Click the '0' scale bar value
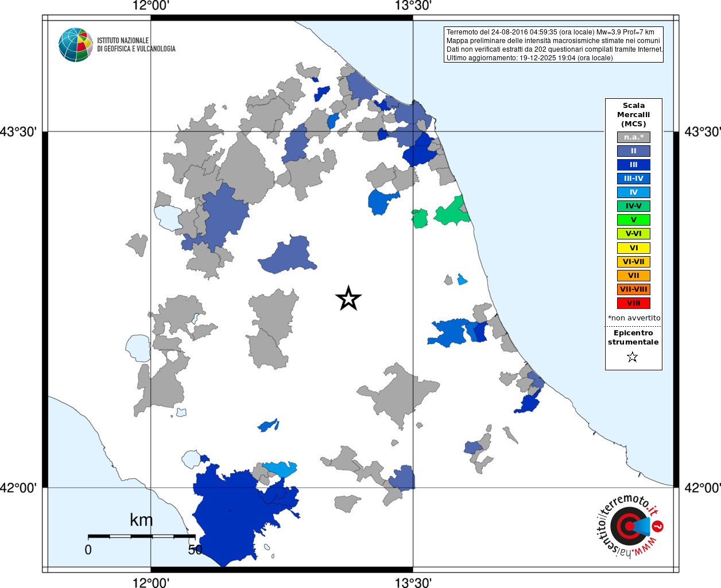 click(x=88, y=550)
